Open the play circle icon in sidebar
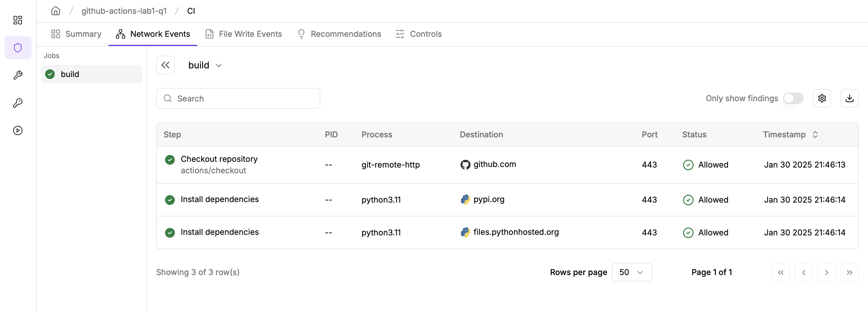The image size is (868, 311). tap(18, 130)
